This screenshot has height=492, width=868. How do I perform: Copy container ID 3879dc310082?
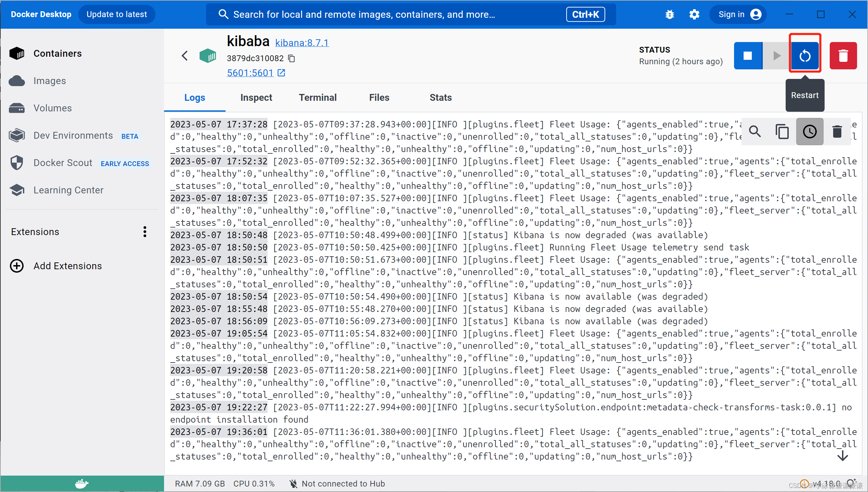click(291, 58)
